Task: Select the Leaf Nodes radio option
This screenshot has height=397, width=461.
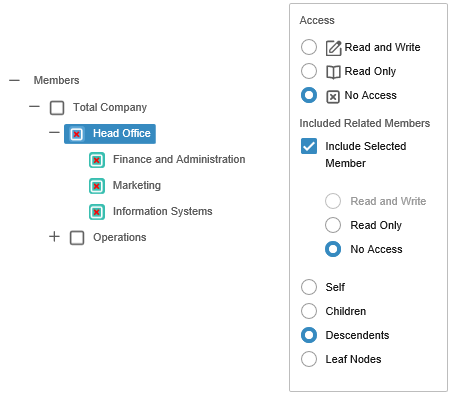Action: pyautogui.click(x=309, y=359)
